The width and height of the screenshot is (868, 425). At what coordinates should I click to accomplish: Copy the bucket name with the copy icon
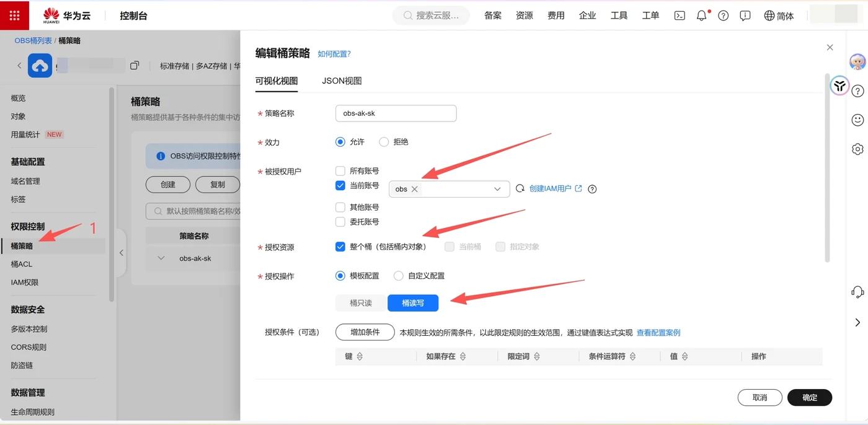point(135,65)
